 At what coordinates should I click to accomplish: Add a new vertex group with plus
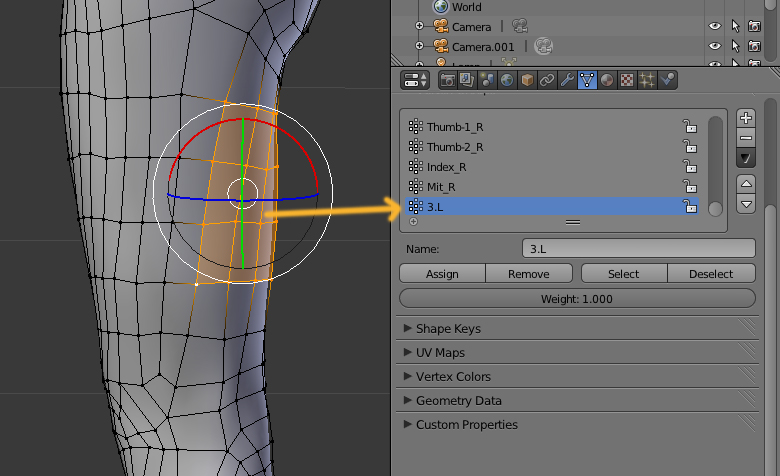[x=745, y=118]
